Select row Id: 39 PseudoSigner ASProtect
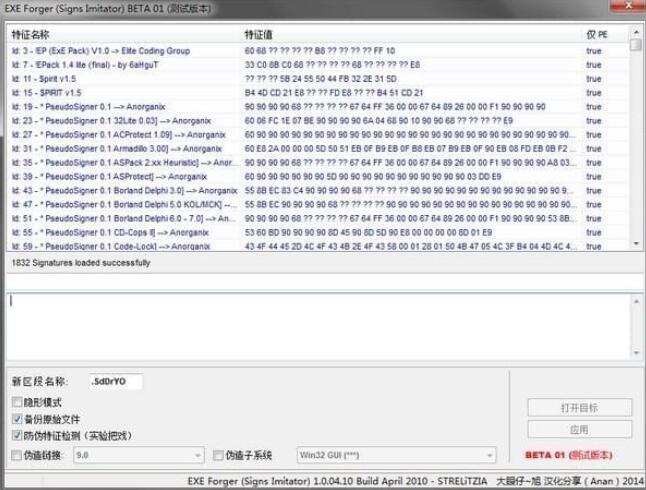 click(318, 177)
